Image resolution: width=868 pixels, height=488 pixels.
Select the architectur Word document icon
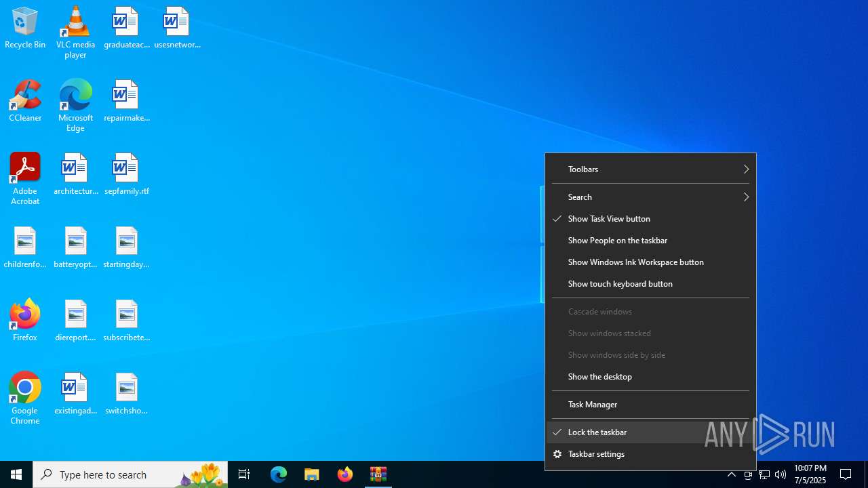coord(75,175)
